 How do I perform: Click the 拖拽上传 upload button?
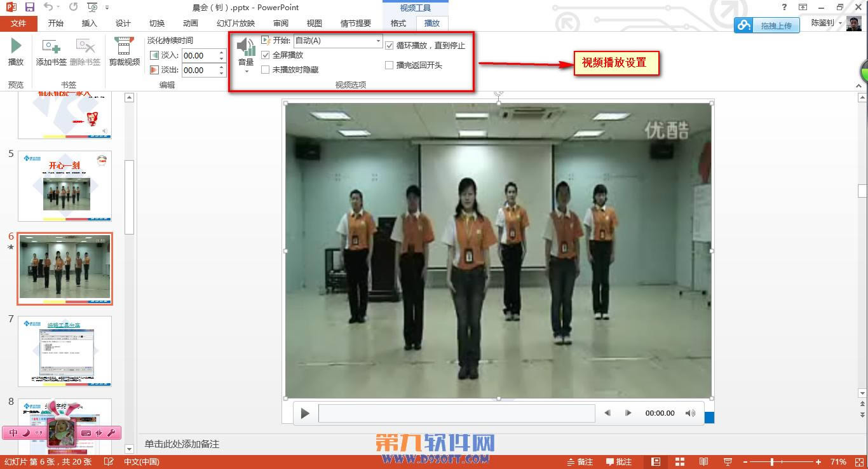(767, 25)
